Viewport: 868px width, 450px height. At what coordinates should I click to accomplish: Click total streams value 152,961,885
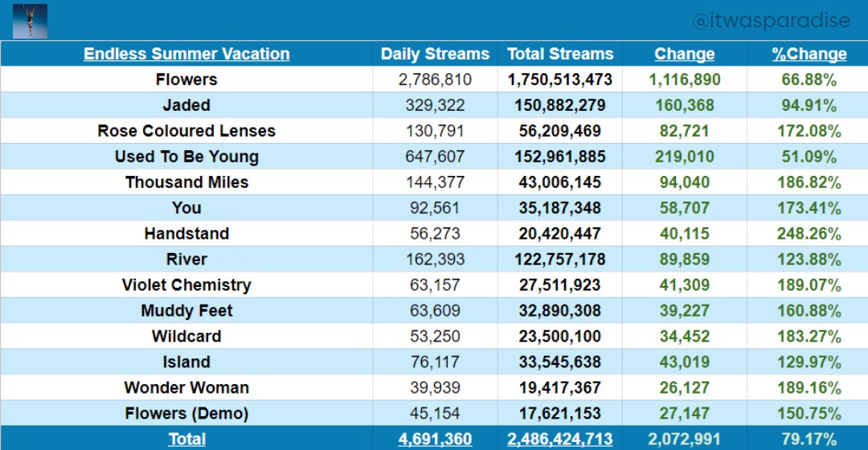[x=560, y=157]
